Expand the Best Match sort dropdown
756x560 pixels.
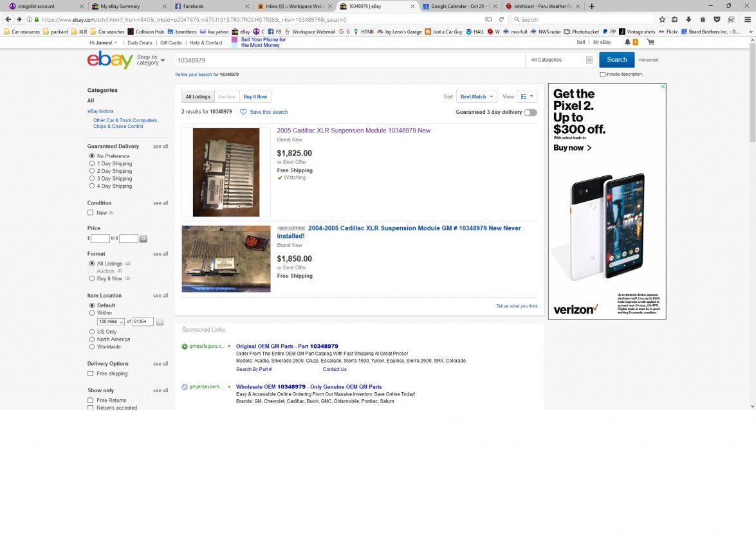[476, 96]
